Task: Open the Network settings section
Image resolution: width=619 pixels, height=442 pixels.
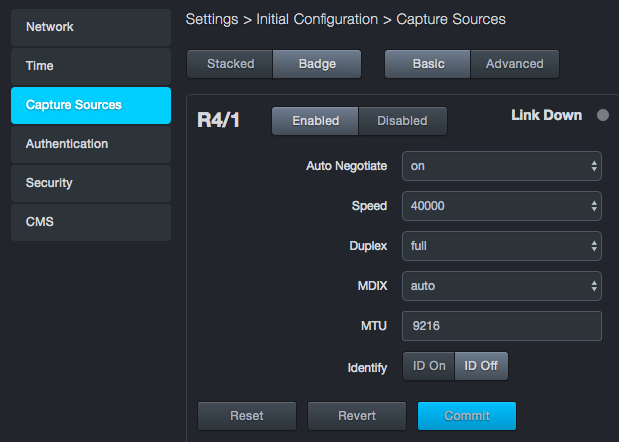Action: coord(91,26)
